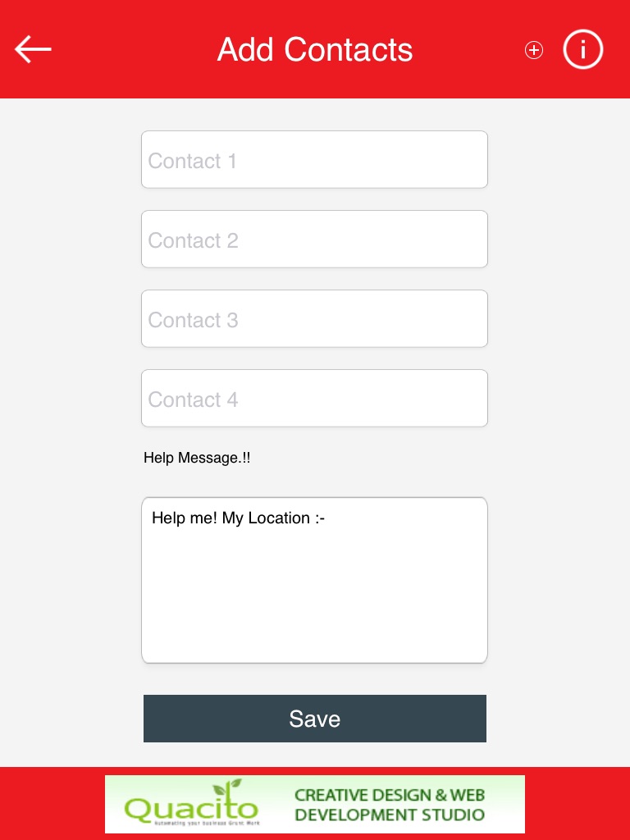The image size is (630, 840).
Task: Click 'DEVELOPMENT STUDIO' text in the banner
Action: click(390, 815)
